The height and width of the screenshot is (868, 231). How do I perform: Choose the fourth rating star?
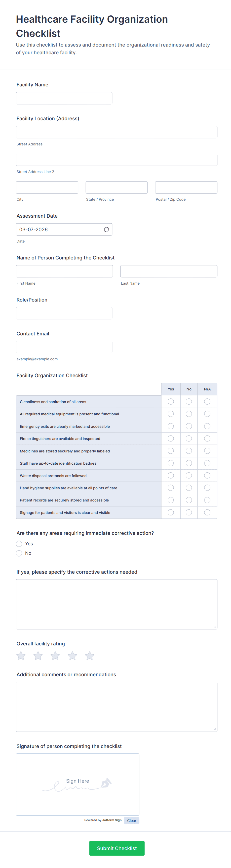click(72, 656)
